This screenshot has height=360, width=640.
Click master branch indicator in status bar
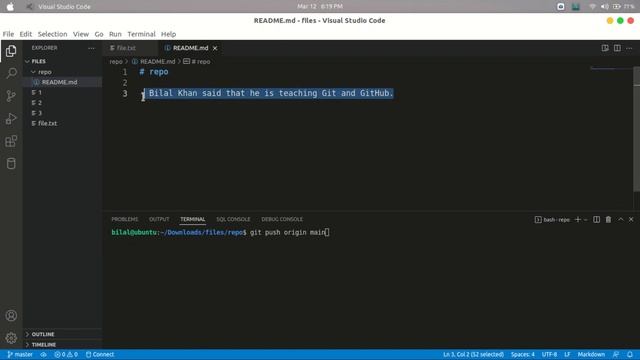point(20,354)
